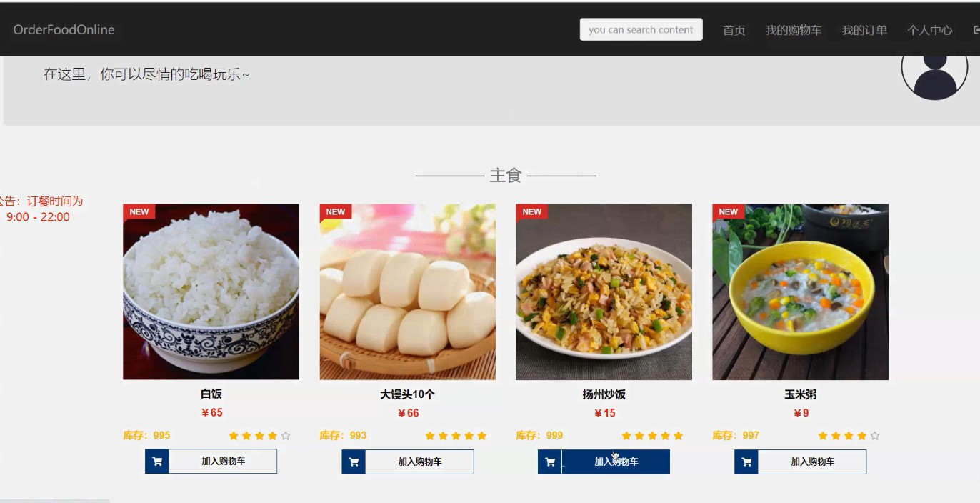Click the user avatar profile icon
This screenshot has height=503, width=980.
(x=934, y=71)
